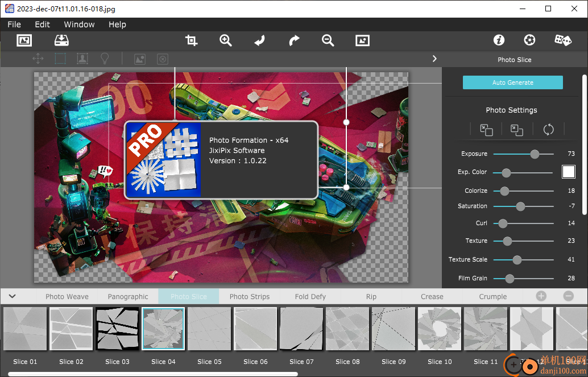Click the second Photo Settings paste icon
This screenshot has width=588, height=377.
[517, 130]
